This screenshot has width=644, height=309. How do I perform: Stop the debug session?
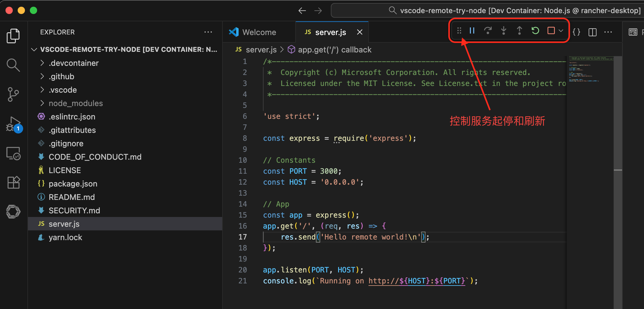coord(551,31)
